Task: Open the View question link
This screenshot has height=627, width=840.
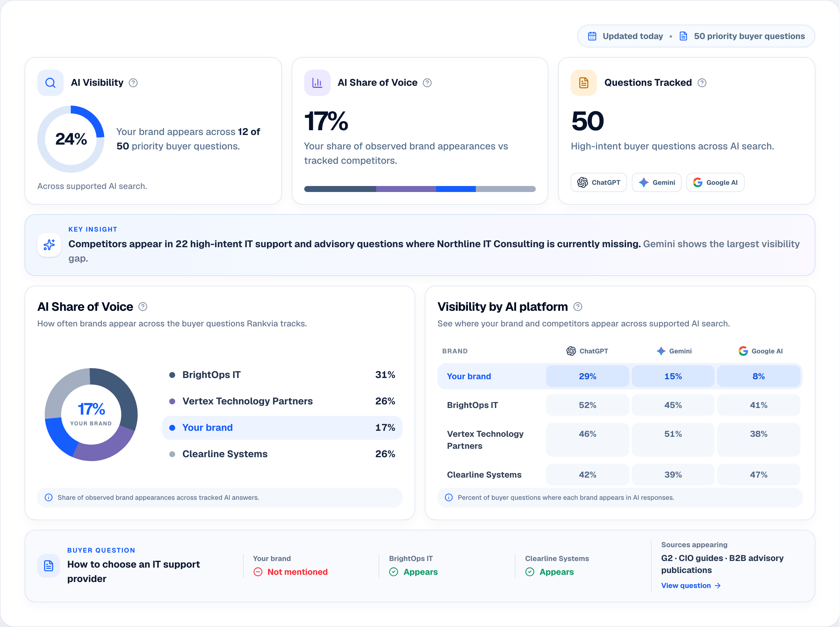Action: pyautogui.click(x=690, y=586)
